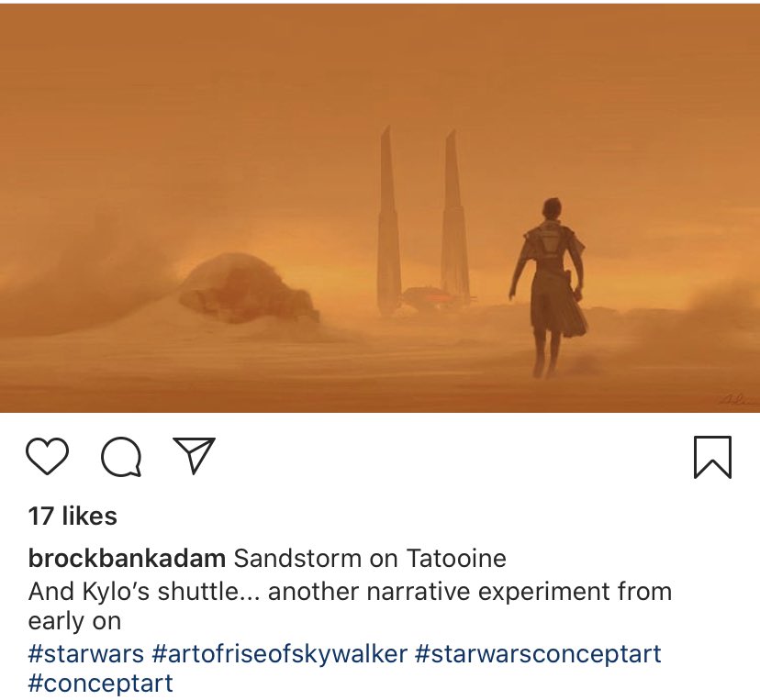
Task: Tap the walking figure in the artwork
Action: pos(548,287)
